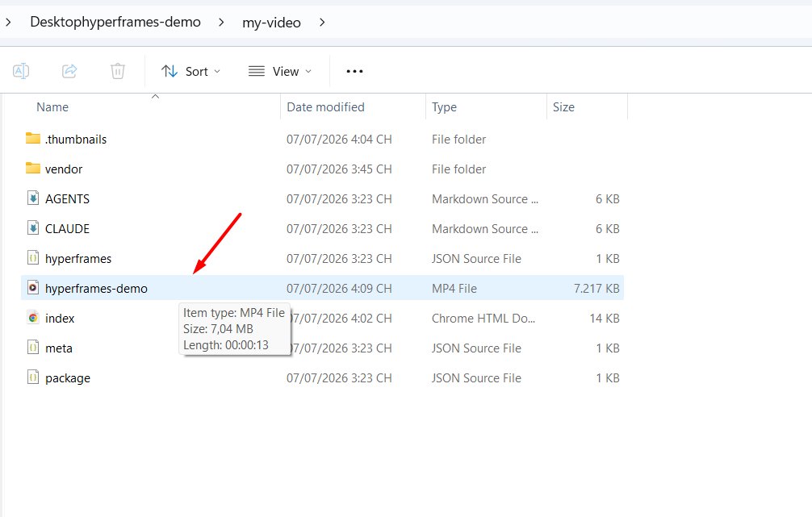Image resolution: width=812 pixels, height=517 pixels.
Task: Expand the chevron after my-video breadcrumb
Action: pos(322,23)
